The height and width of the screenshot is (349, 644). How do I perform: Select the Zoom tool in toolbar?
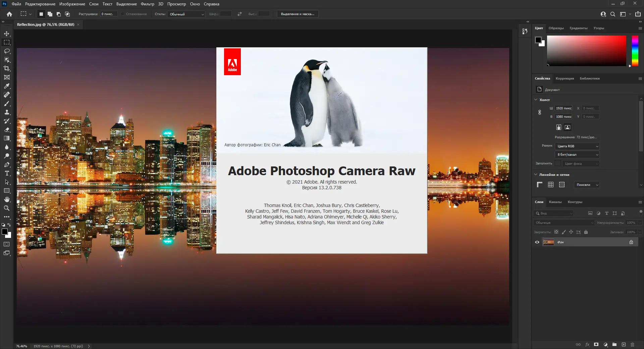click(x=7, y=208)
